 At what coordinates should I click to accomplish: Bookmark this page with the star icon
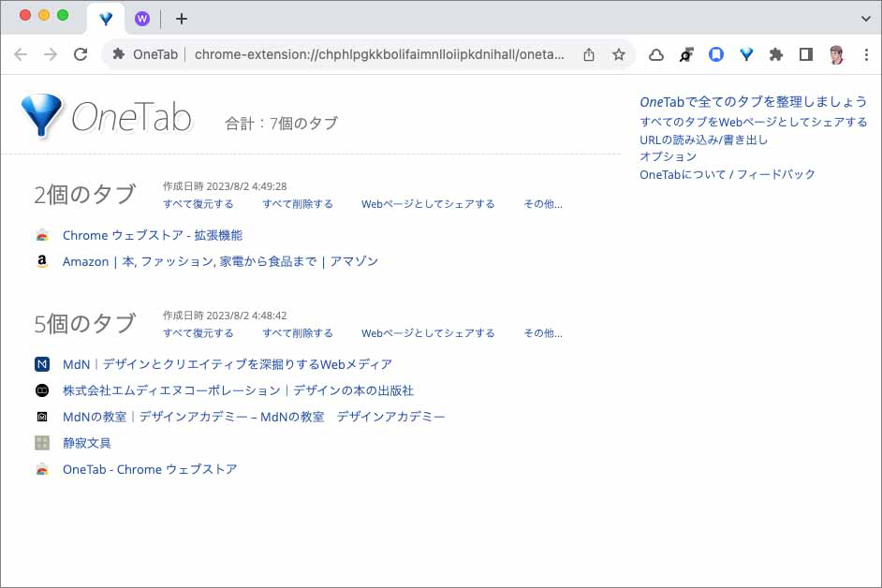pyautogui.click(x=618, y=55)
